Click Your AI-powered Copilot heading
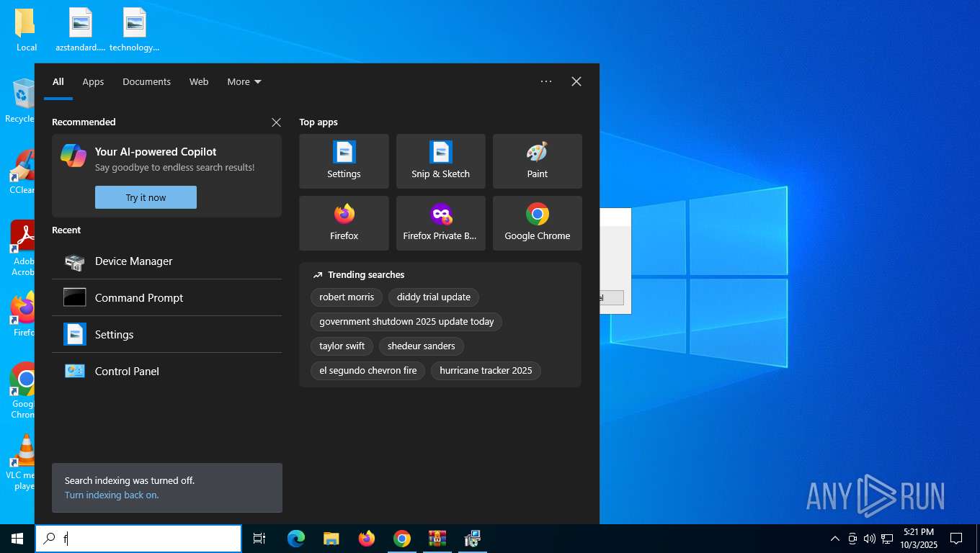 [x=156, y=152]
